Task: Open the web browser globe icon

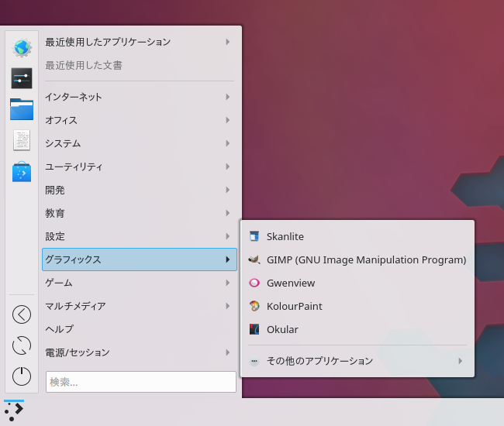Action: [22, 48]
